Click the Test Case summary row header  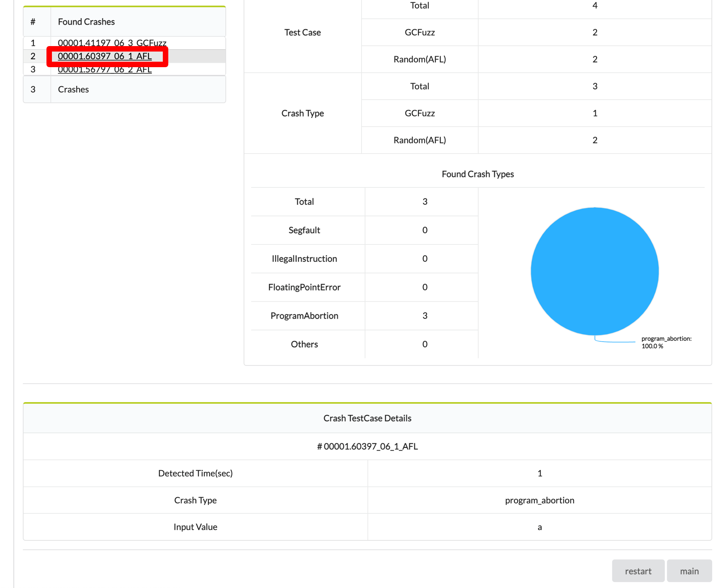tap(303, 32)
